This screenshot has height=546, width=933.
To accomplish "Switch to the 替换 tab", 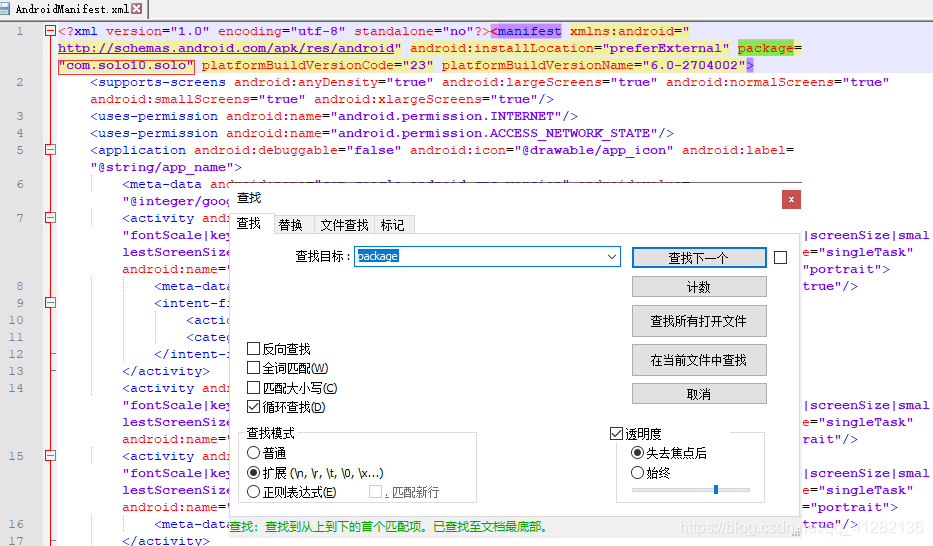I will coord(291,225).
